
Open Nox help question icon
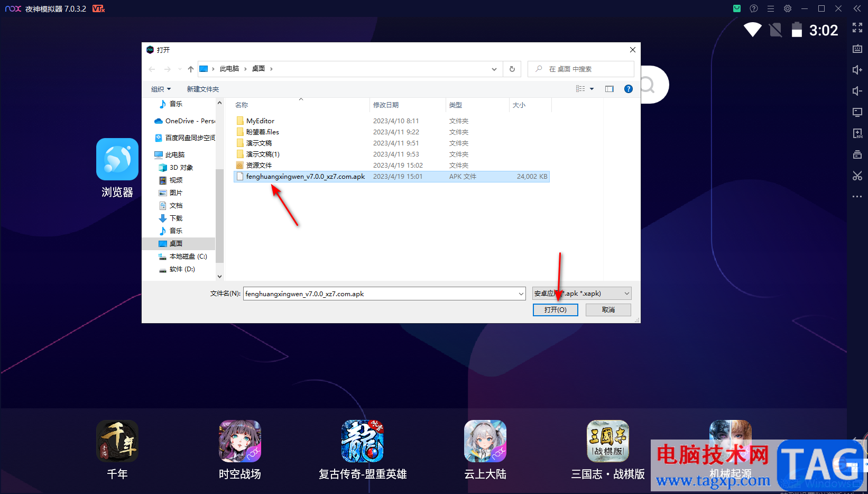754,8
